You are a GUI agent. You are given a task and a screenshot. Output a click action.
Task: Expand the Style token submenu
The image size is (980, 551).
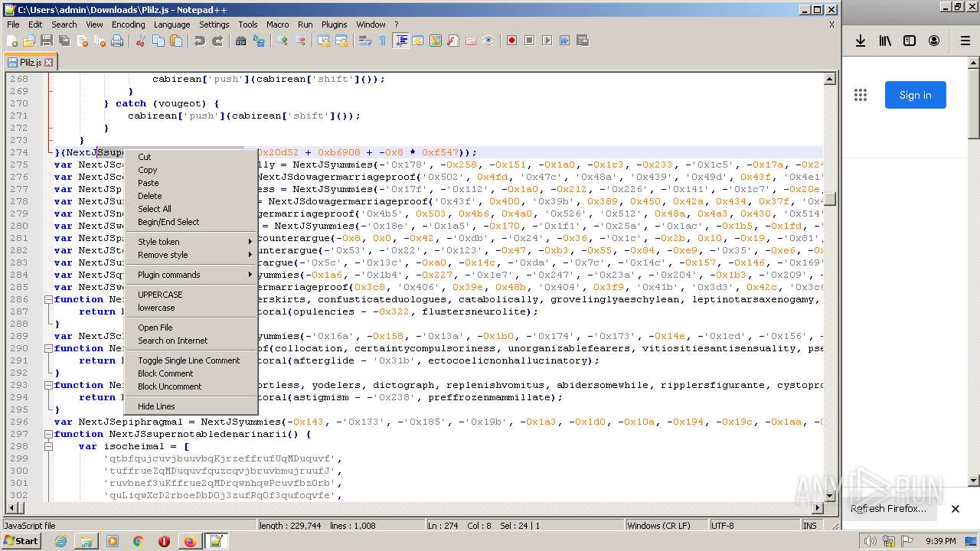191,242
